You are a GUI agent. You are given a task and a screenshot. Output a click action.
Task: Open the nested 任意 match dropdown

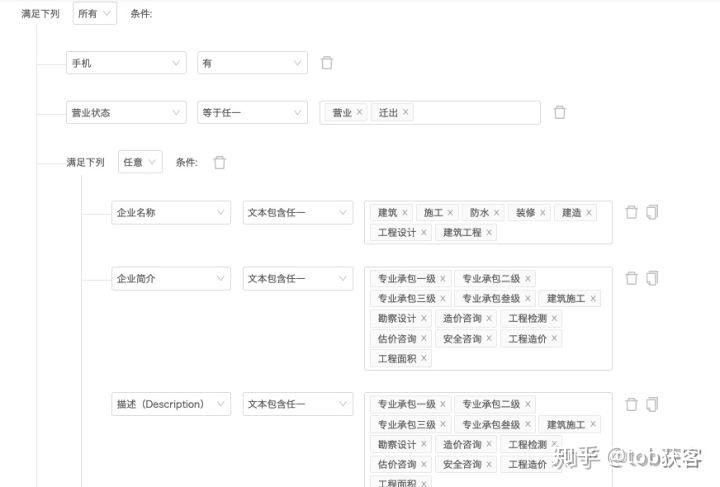[140, 162]
